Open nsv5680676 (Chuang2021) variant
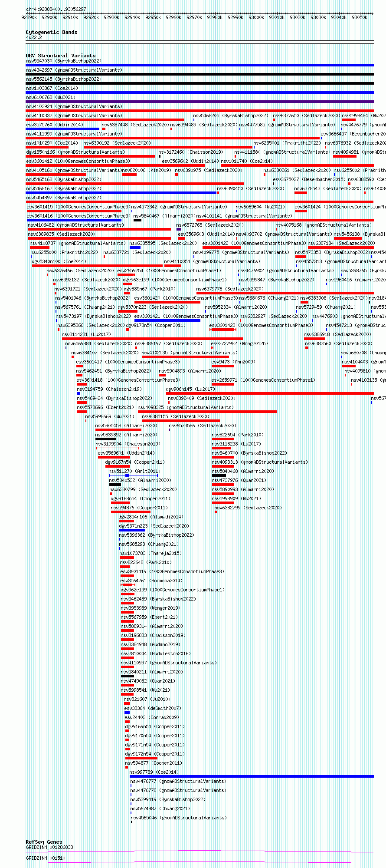 pyautogui.click(x=269, y=298)
